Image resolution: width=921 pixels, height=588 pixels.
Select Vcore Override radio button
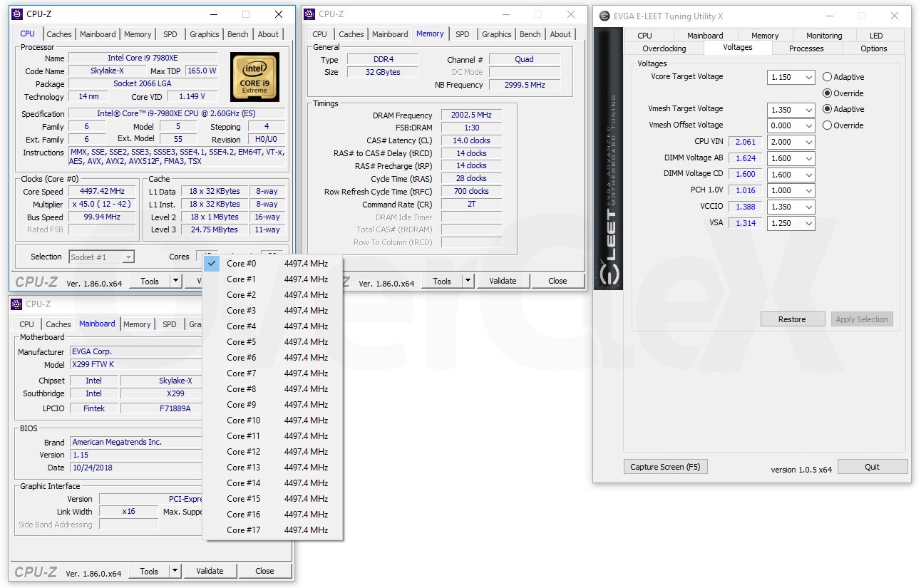pos(828,93)
